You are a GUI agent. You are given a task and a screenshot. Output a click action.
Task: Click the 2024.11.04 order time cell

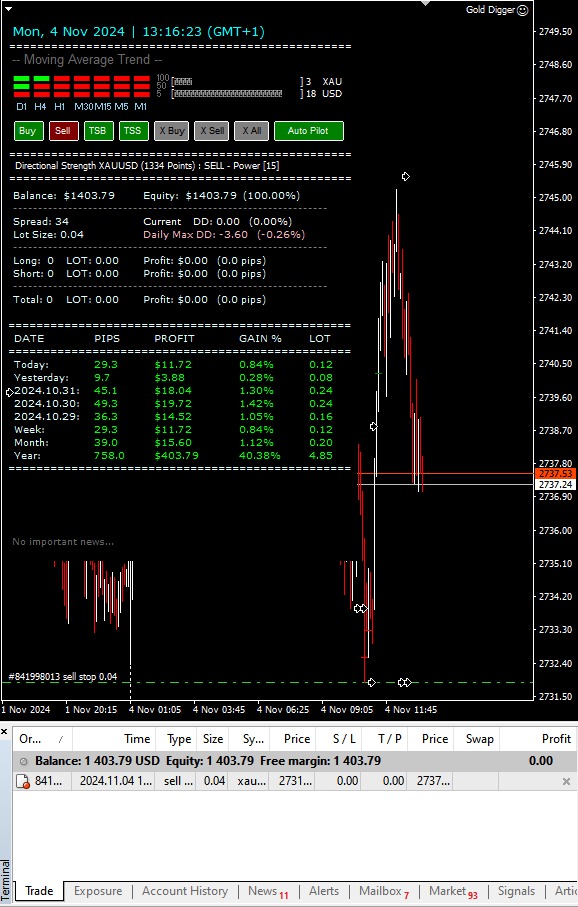[x=116, y=781]
